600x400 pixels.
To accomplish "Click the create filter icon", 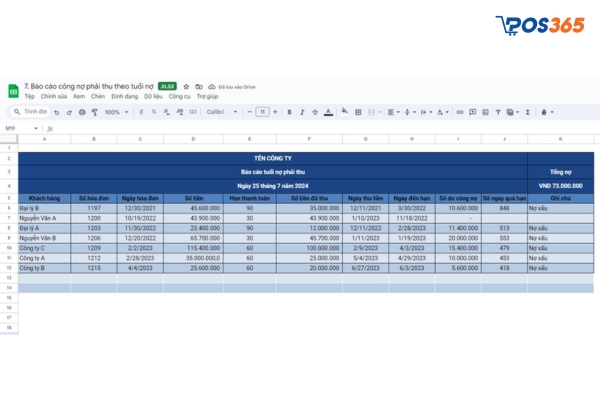I will (498, 112).
